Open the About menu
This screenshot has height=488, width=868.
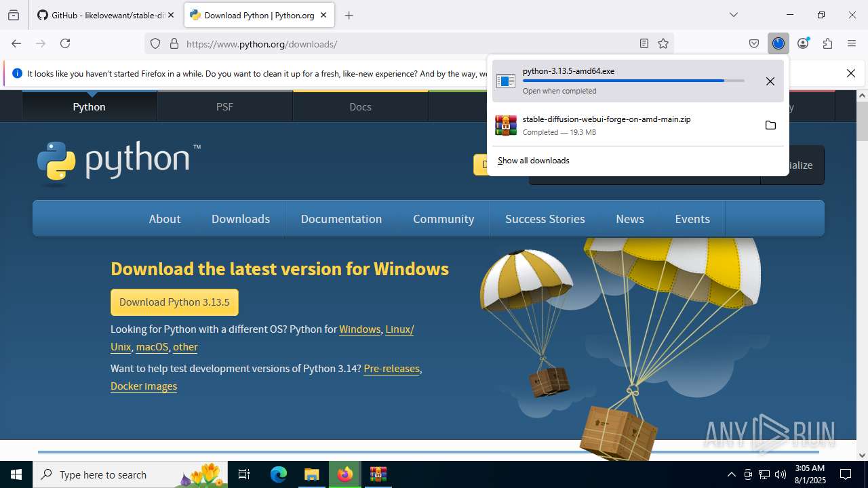[x=165, y=219]
